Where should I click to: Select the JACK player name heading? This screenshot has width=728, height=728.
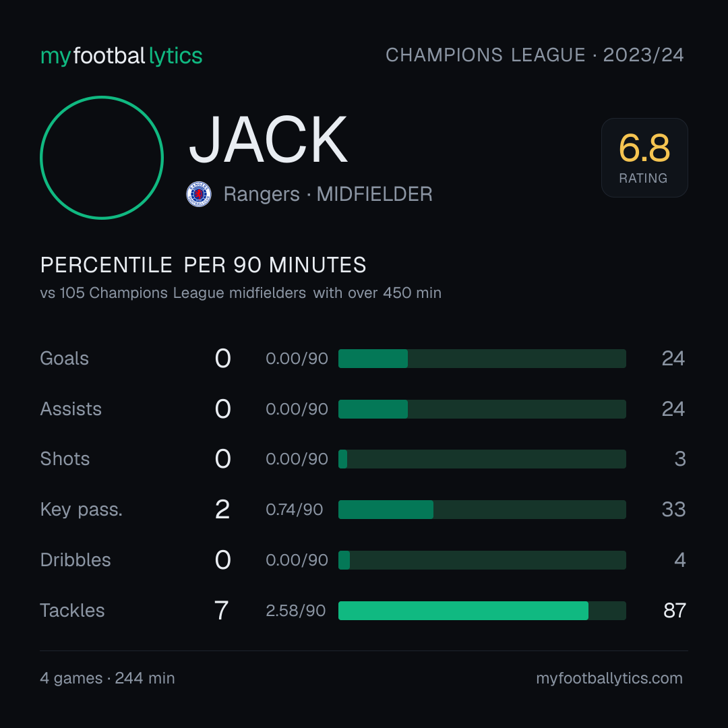[268, 140]
